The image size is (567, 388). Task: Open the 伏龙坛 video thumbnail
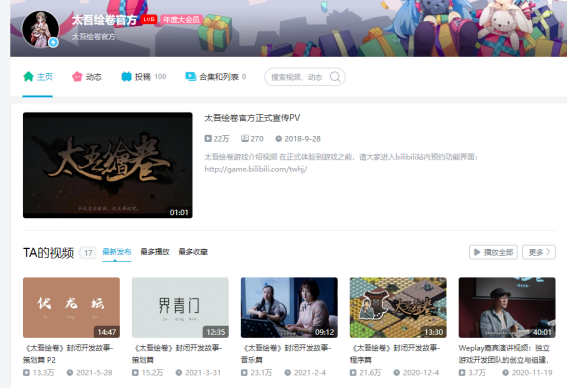click(71, 308)
